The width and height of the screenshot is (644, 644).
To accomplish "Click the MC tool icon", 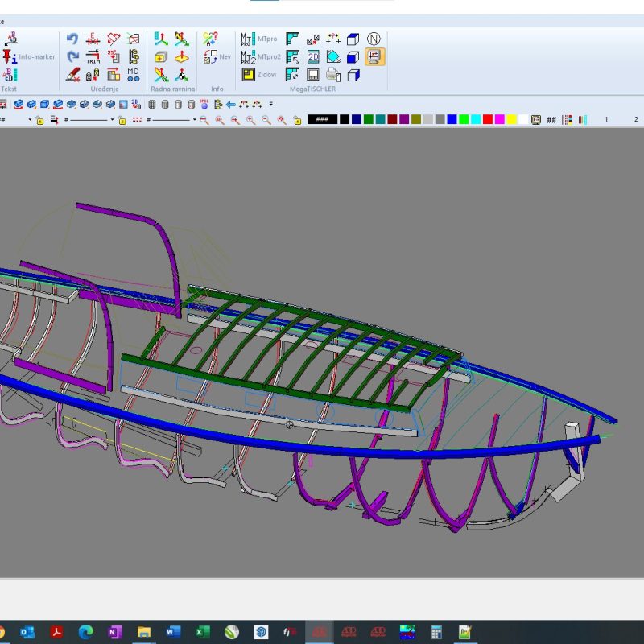I will tap(133, 75).
